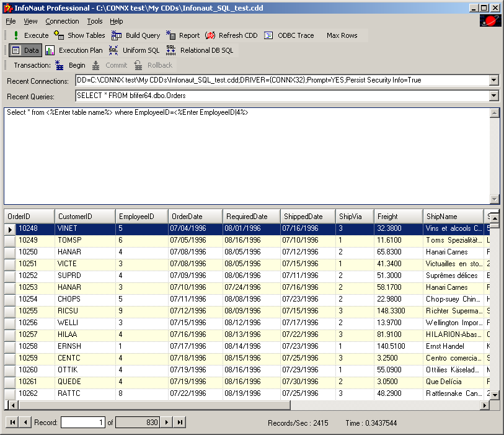Toggle the Data view button
This screenshot has height=435, width=504.
point(25,50)
